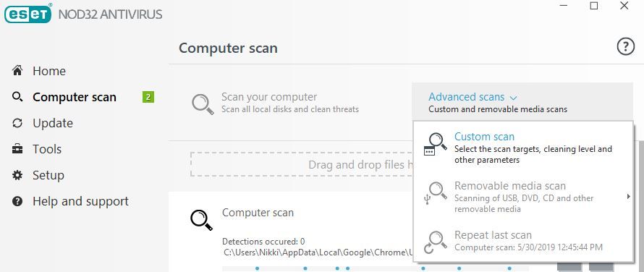Click the Repeat last scan icon
The width and height of the screenshot is (644, 272).
[435, 242]
